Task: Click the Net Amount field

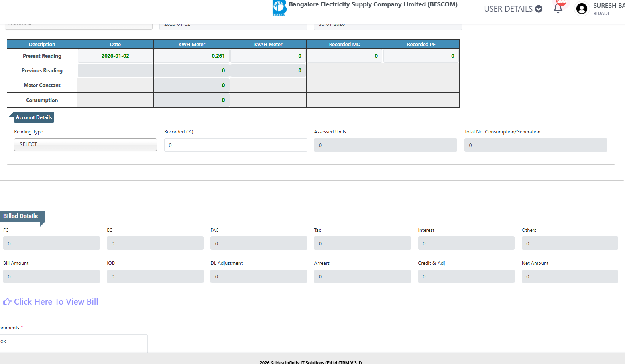Action: 570,276
